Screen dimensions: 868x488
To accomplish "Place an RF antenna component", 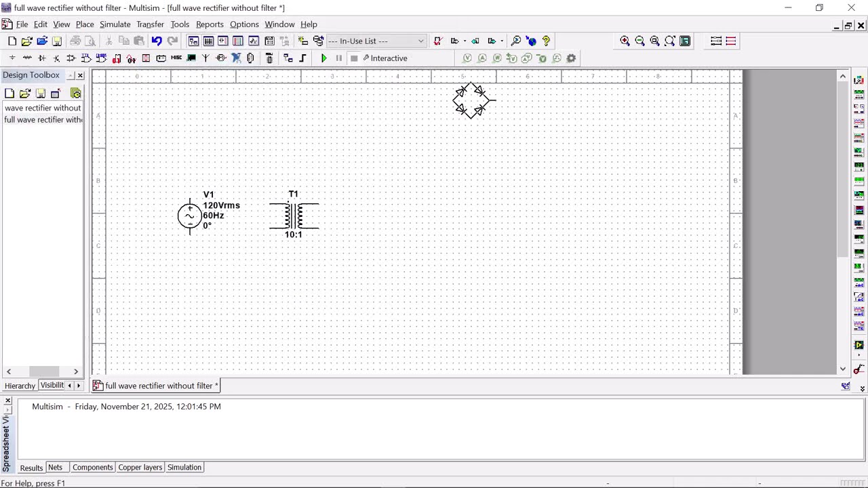I will tap(206, 58).
